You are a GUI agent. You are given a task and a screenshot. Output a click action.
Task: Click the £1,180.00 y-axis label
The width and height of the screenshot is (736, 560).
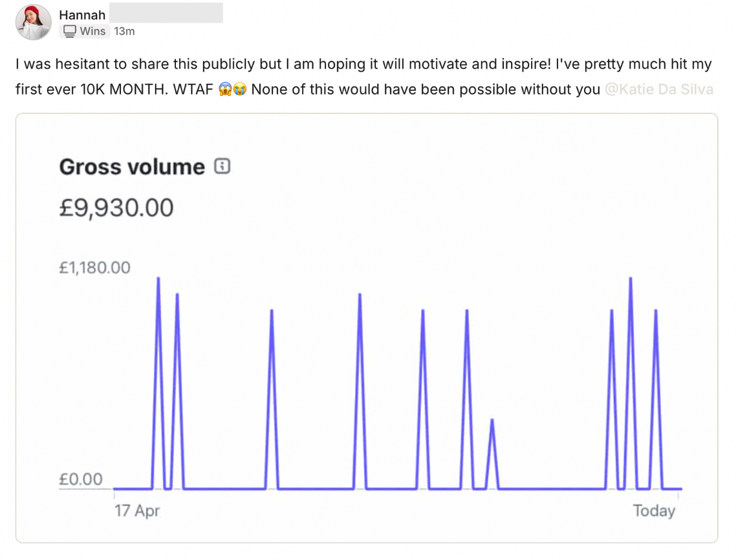[95, 268]
